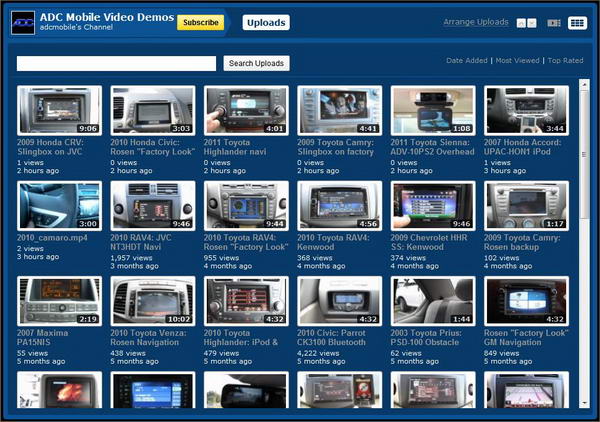Screen dimensions: 600x422
Task: Click the '4,222 views' text
Action: [x=318, y=353]
